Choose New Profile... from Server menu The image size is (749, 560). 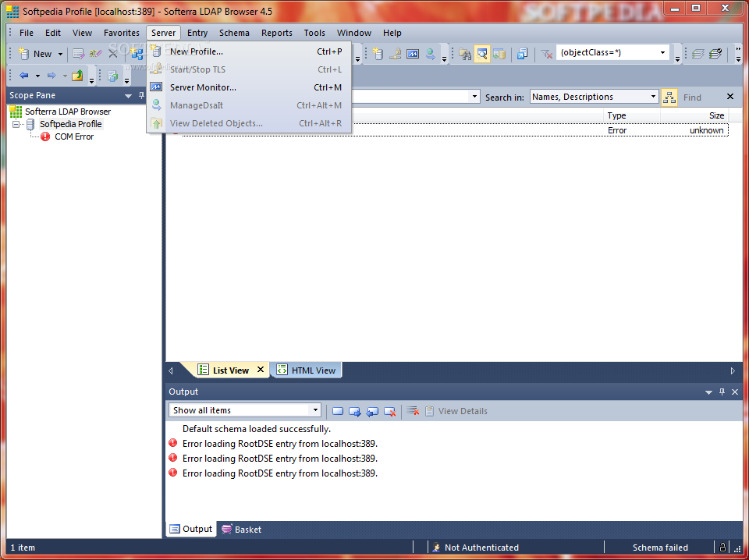[248, 51]
